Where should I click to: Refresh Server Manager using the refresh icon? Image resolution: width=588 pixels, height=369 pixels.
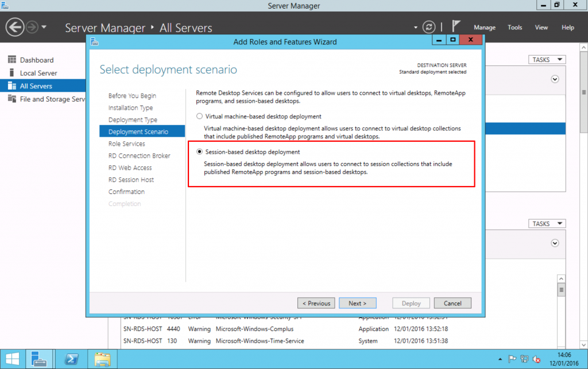[x=430, y=26]
